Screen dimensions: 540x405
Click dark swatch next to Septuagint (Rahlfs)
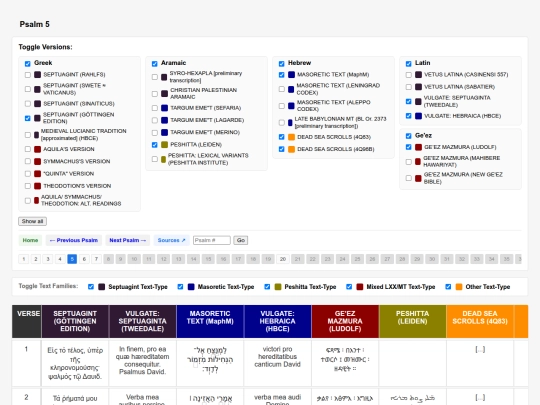pyautogui.click(x=38, y=75)
